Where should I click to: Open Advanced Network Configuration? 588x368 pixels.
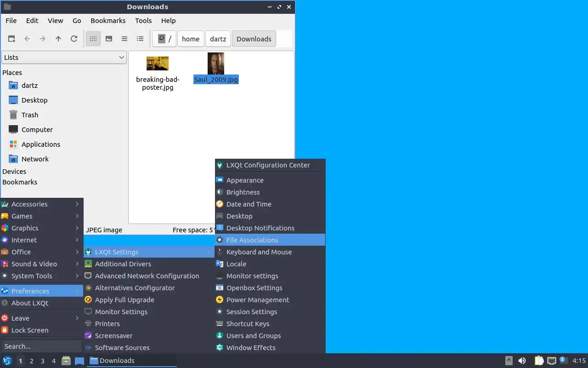[149, 276]
